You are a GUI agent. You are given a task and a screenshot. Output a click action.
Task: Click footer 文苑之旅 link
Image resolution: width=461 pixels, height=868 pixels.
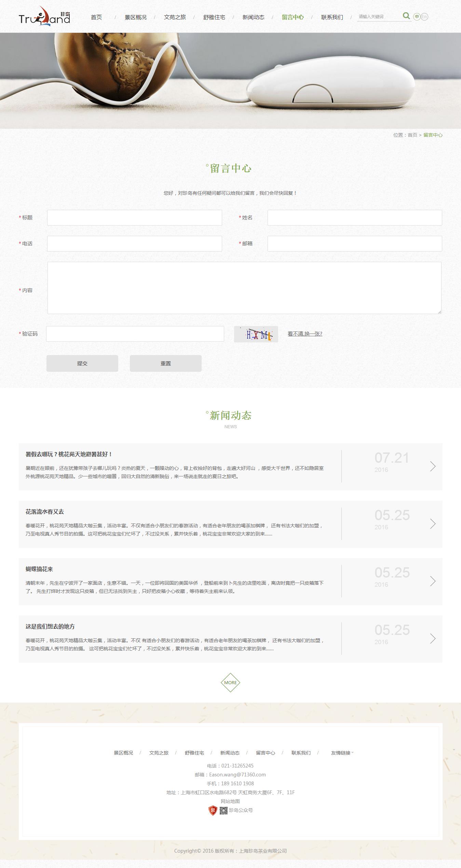(159, 753)
